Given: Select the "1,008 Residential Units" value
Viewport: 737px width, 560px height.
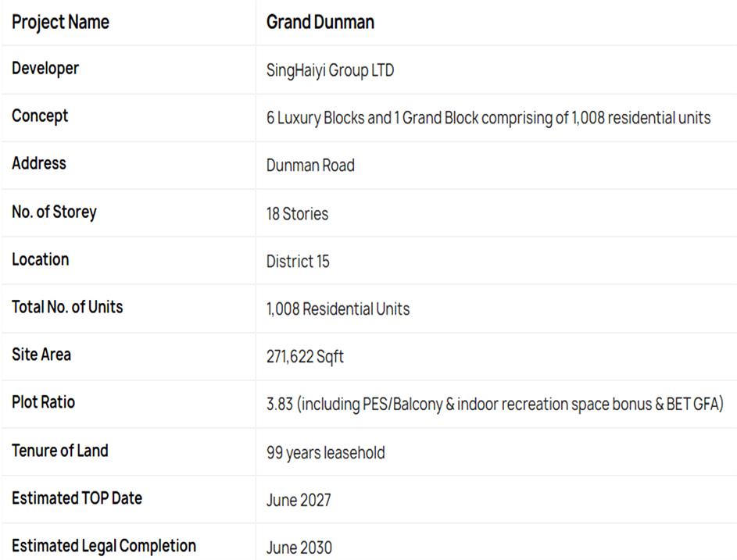Looking at the screenshot, I should click(338, 309).
